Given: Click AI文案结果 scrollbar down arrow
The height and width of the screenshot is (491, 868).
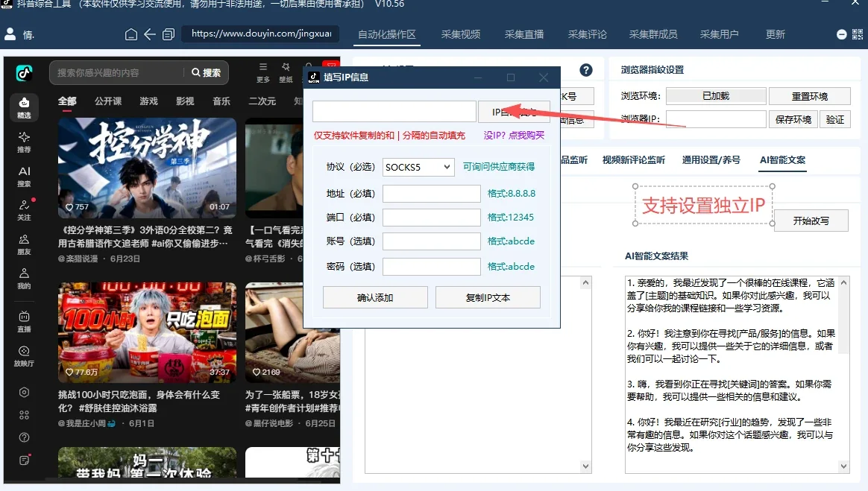Looking at the screenshot, I should coord(843,466).
